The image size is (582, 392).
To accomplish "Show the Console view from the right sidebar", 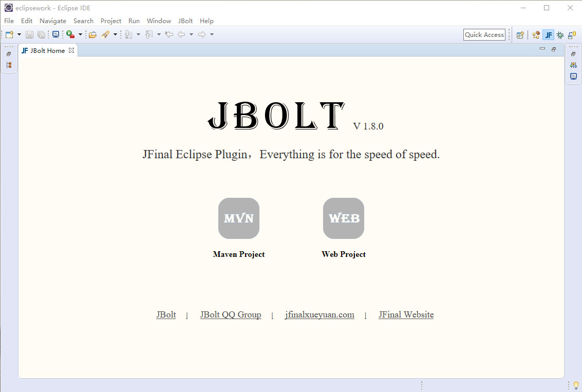I will [573, 77].
